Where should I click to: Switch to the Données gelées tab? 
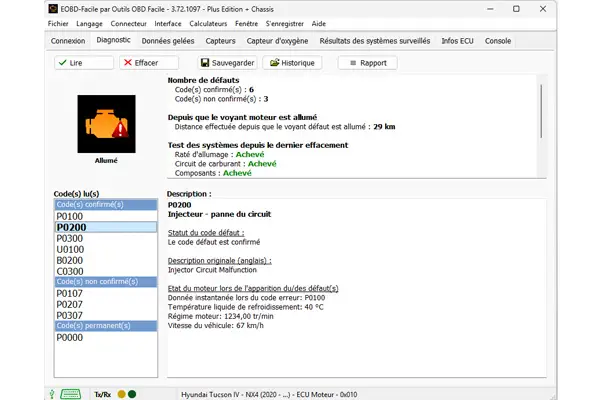click(x=168, y=41)
